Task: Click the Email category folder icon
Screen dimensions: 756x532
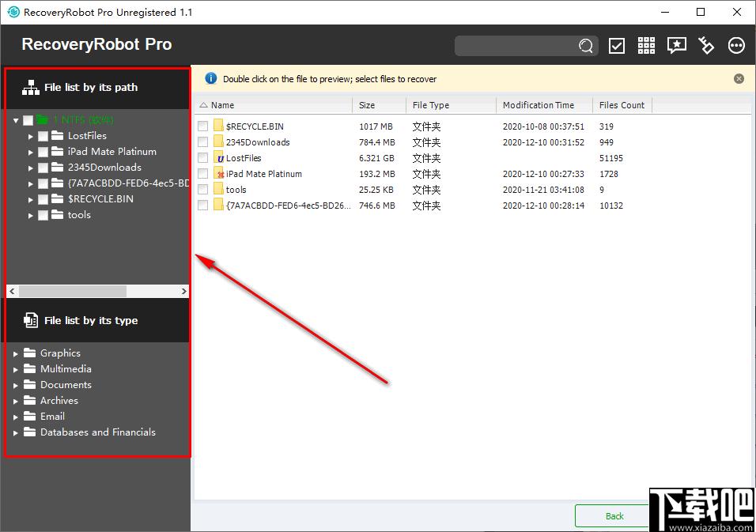Action: (30, 417)
